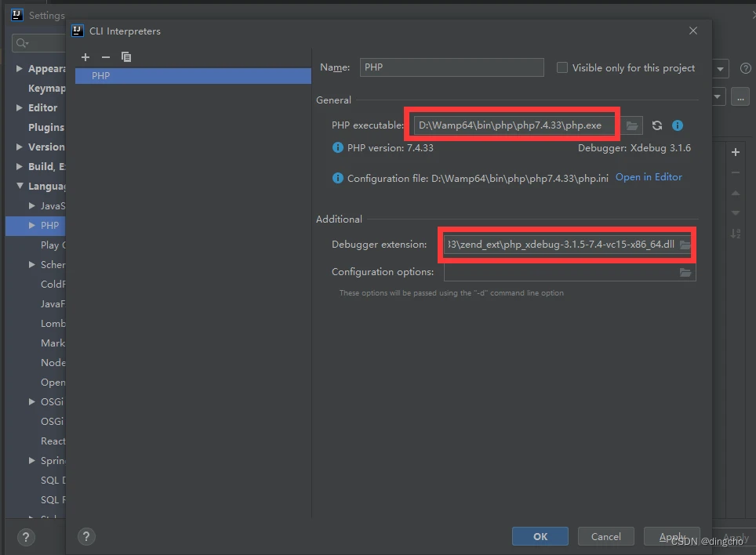Click the interpreter Name field

click(452, 67)
